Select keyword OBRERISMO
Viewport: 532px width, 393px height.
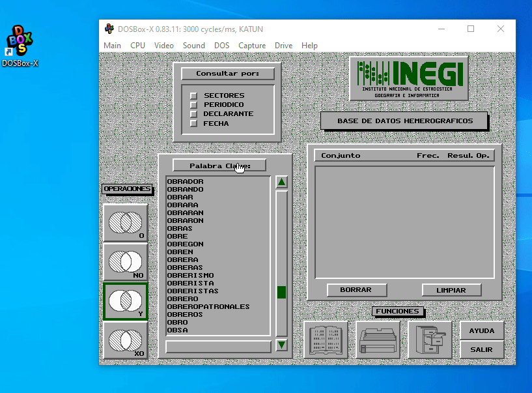click(x=190, y=275)
